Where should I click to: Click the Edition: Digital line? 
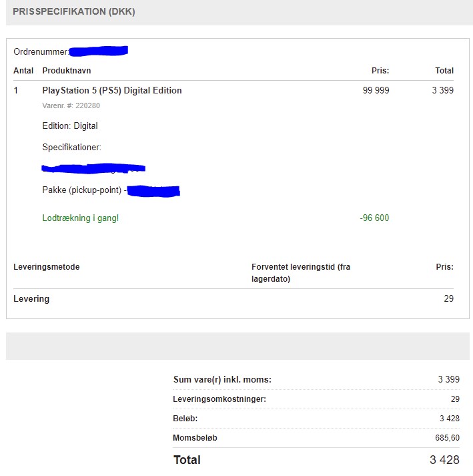70,126
